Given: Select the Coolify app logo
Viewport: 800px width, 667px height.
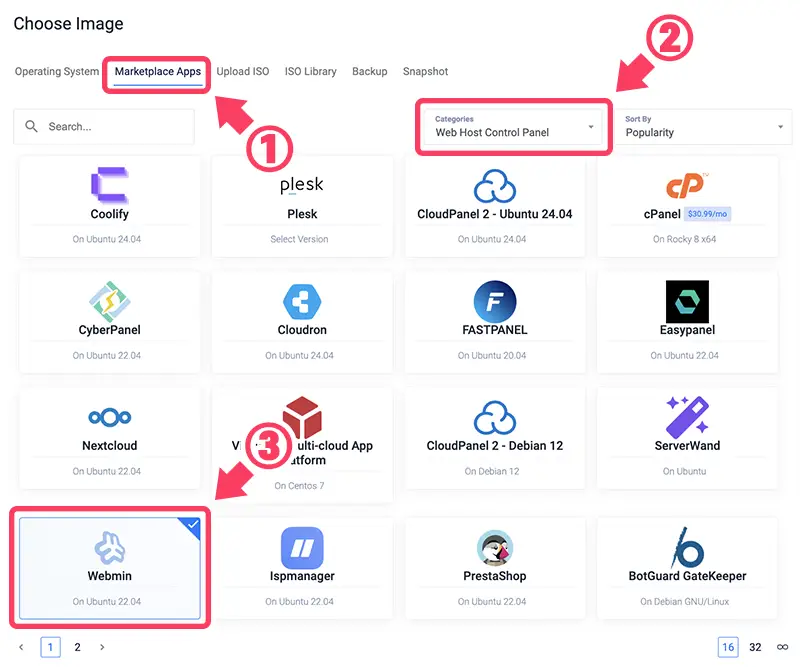Looking at the screenshot, I should pyautogui.click(x=110, y=185).
